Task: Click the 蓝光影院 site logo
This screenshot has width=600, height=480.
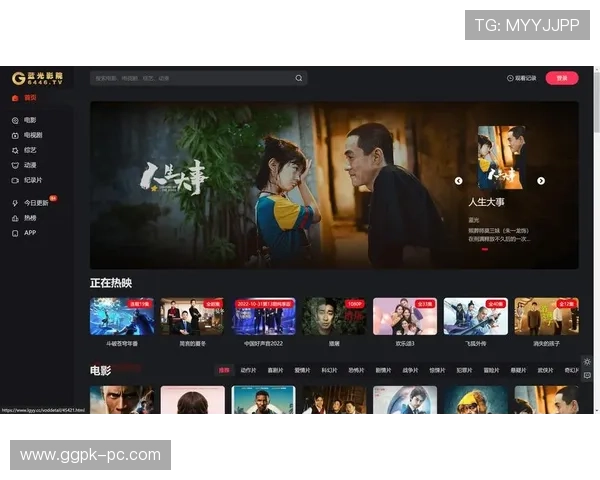Action: [37, 78]
